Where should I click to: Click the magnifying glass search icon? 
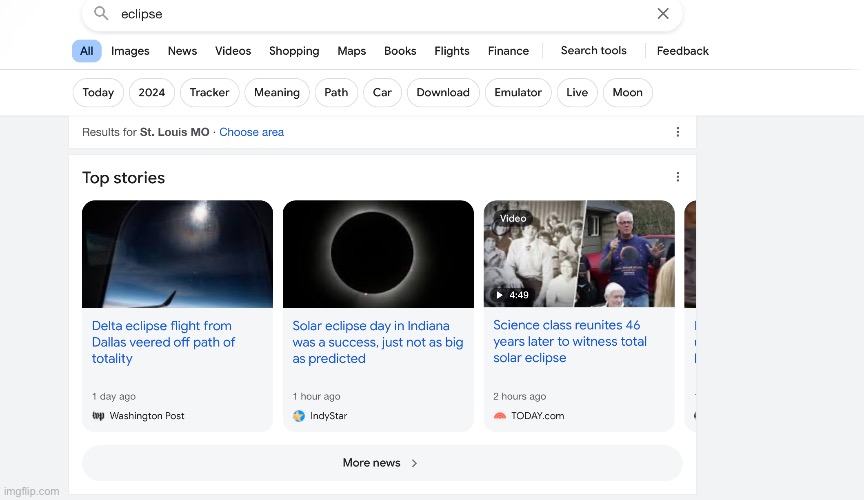coord(101,14)
